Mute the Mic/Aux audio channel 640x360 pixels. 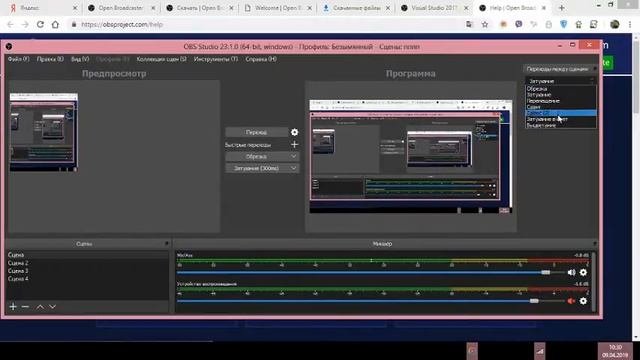[571, 272]
